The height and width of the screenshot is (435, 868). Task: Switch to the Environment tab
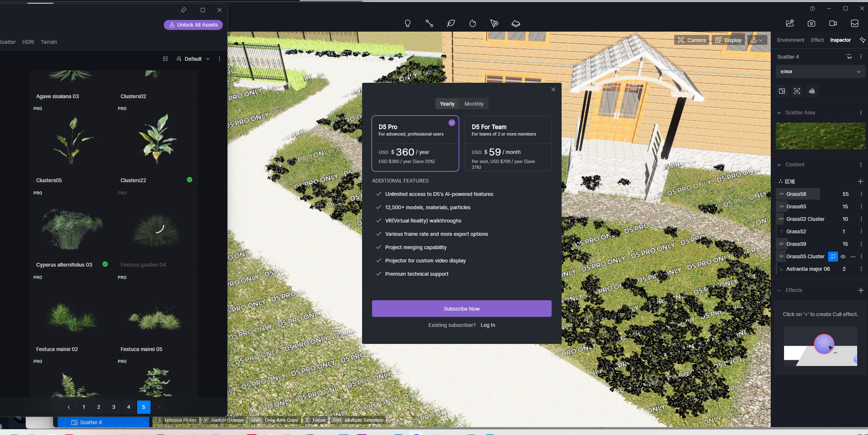click(x=790, y=40)
